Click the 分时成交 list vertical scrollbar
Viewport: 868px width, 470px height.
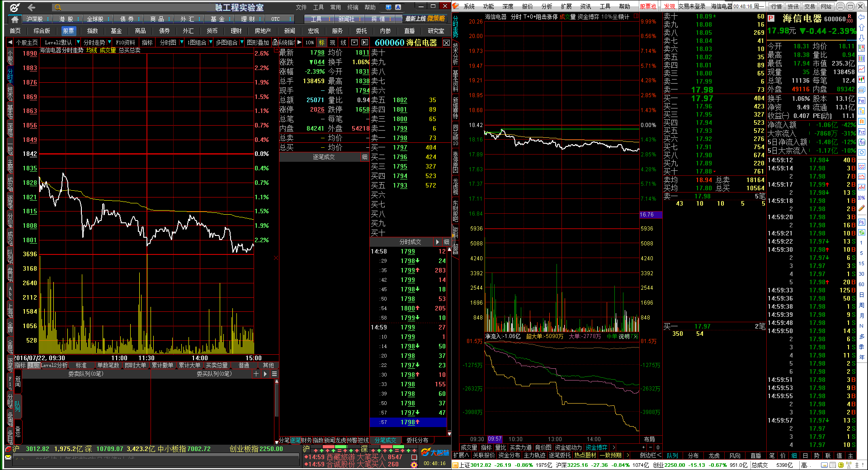click(449, 341)
